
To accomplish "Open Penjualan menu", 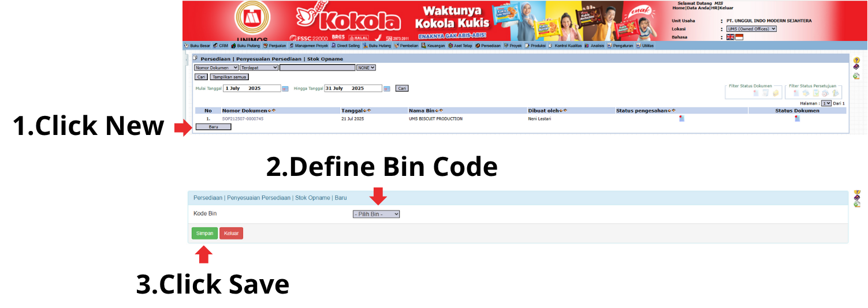I will [274, 46].
